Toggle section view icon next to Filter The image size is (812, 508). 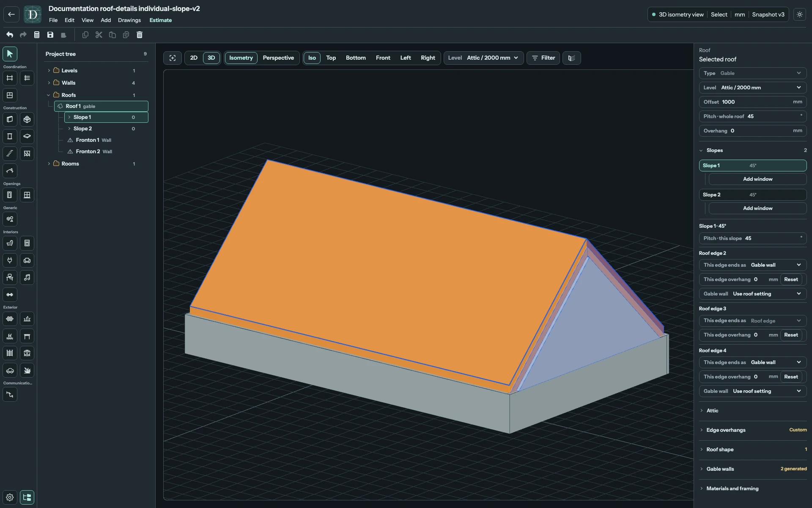tap(571, 58)
